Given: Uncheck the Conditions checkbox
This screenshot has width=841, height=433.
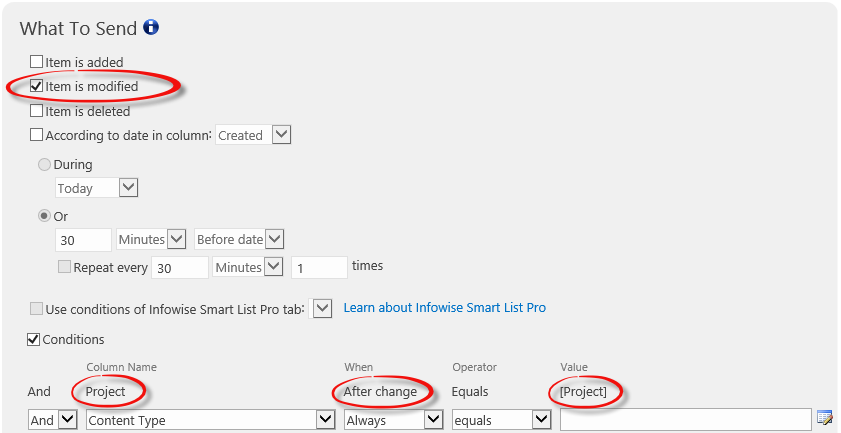Looking at the screenshot, I should [33, 340].
